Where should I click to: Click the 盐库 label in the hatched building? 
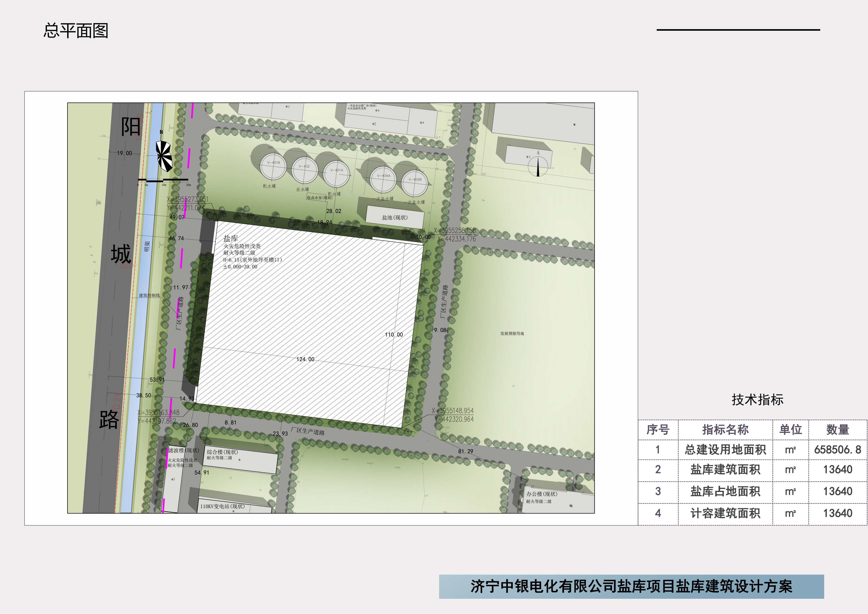pos(231,238)
